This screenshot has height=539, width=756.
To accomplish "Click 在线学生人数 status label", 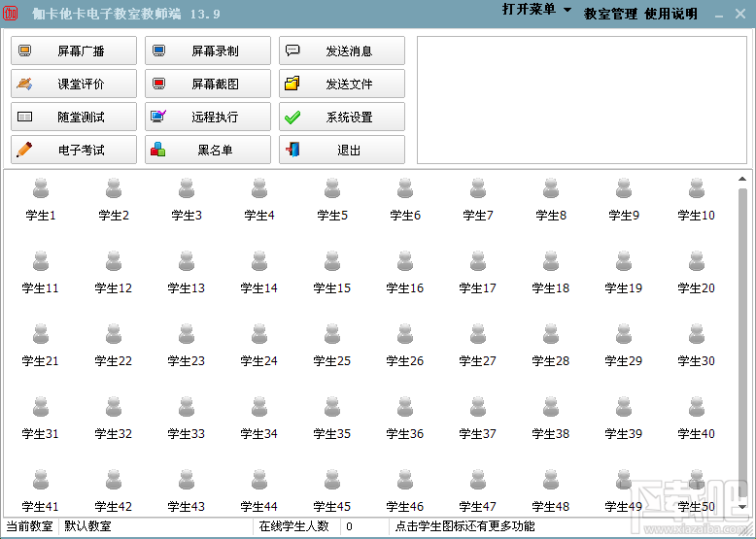I will click(293, 526).
